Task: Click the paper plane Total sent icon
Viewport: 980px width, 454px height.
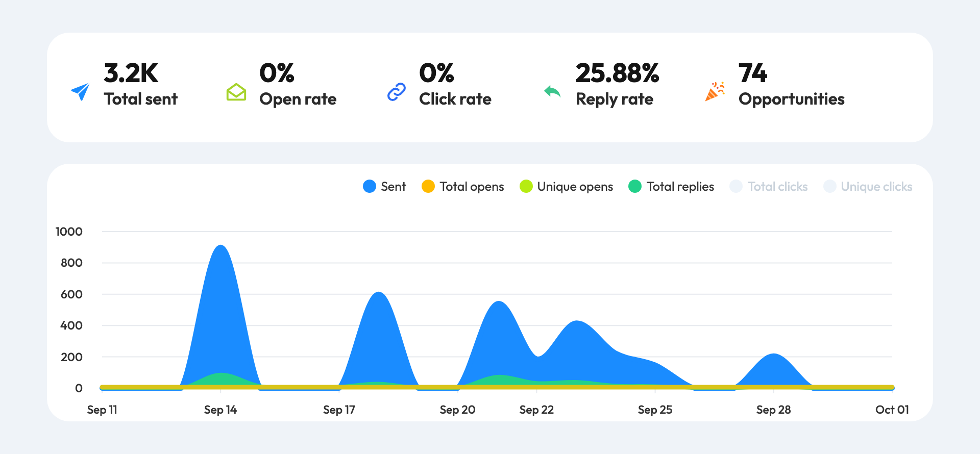Action: (81, 92)
